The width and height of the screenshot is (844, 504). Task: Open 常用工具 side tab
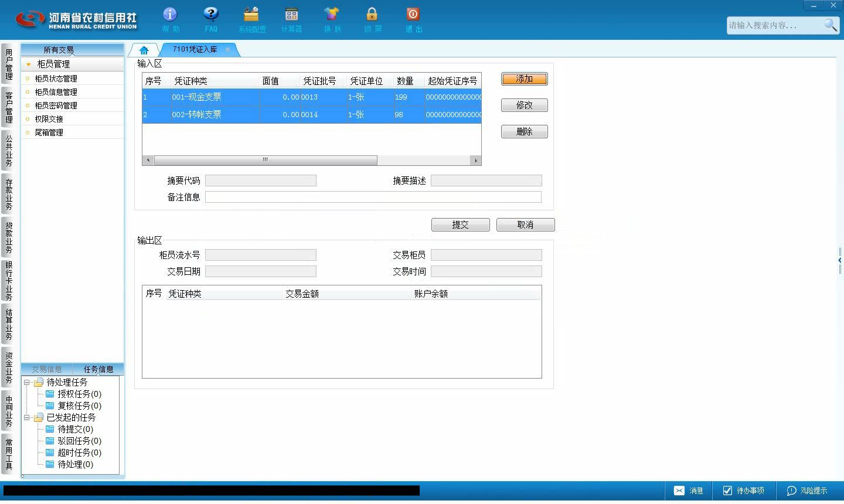point(8,454)
